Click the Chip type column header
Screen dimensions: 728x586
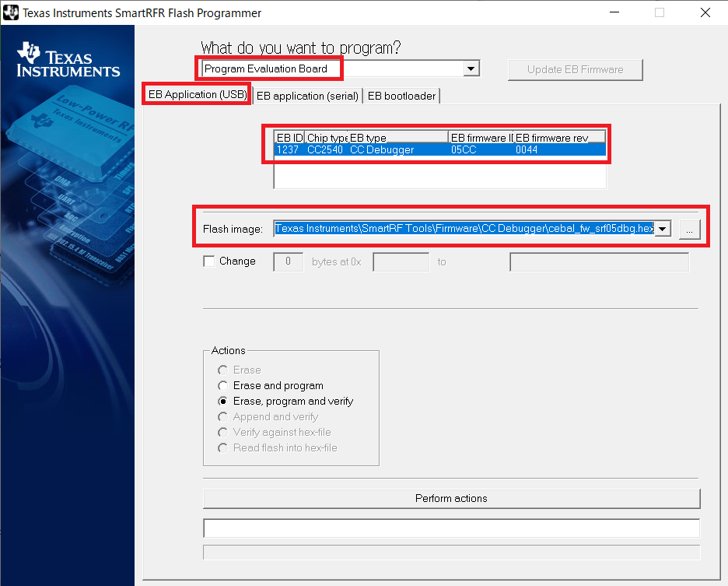[327, 138]
